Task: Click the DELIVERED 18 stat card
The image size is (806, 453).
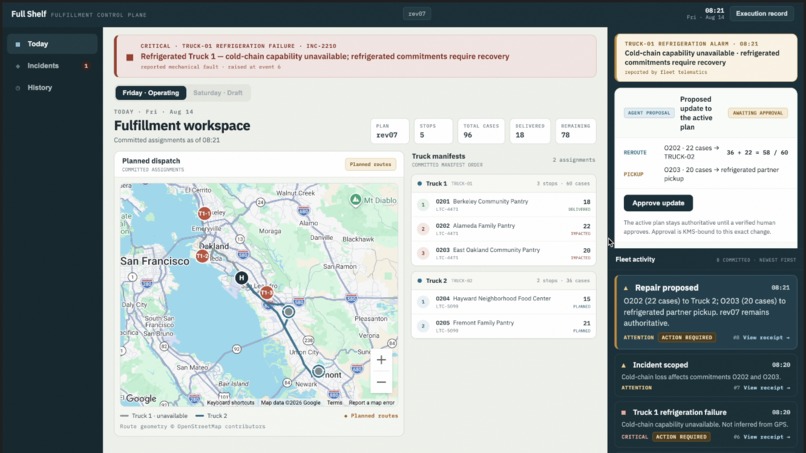Action: (530, 131)
